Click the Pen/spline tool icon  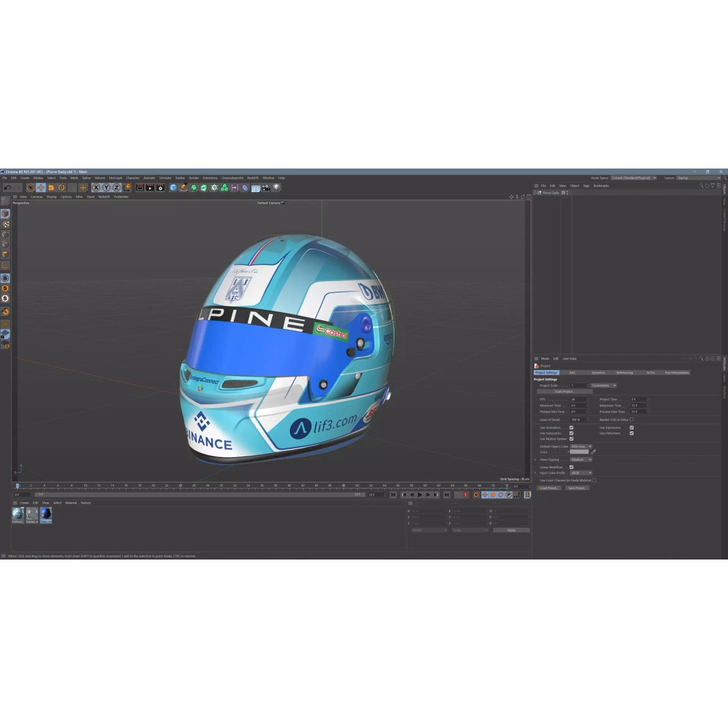click(183, 187)
